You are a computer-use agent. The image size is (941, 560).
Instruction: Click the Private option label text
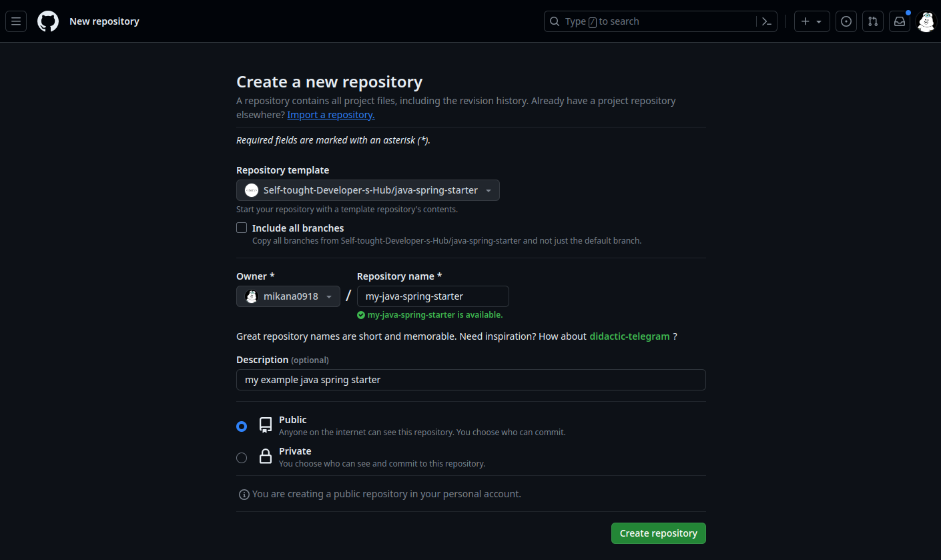tap(295, 451)
